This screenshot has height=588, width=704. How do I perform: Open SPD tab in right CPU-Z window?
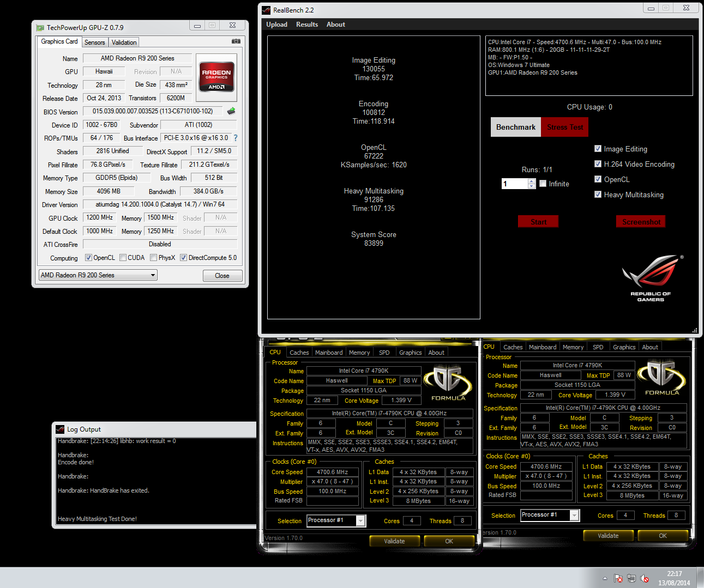598,347
